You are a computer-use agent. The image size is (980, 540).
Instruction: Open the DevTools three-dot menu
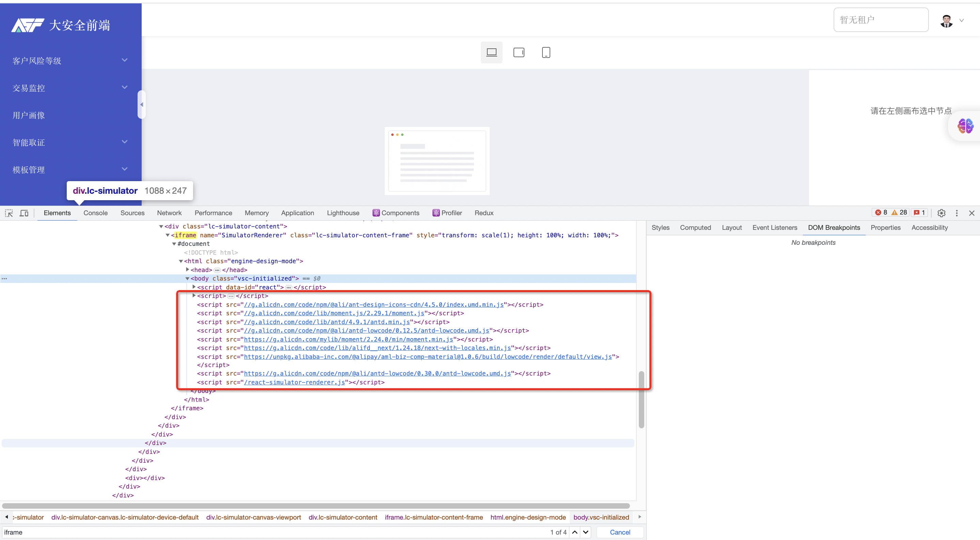pos(957,213)
